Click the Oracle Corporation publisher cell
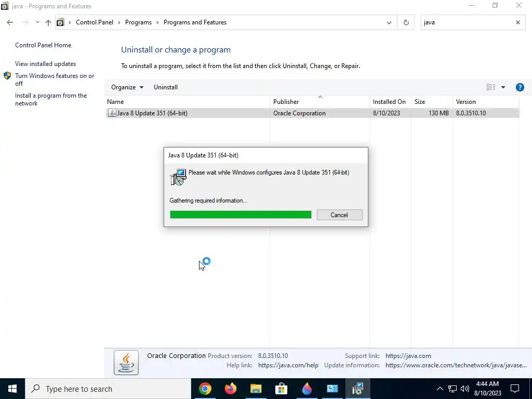Viewport: 532px width, 399px height. [299, 113]
